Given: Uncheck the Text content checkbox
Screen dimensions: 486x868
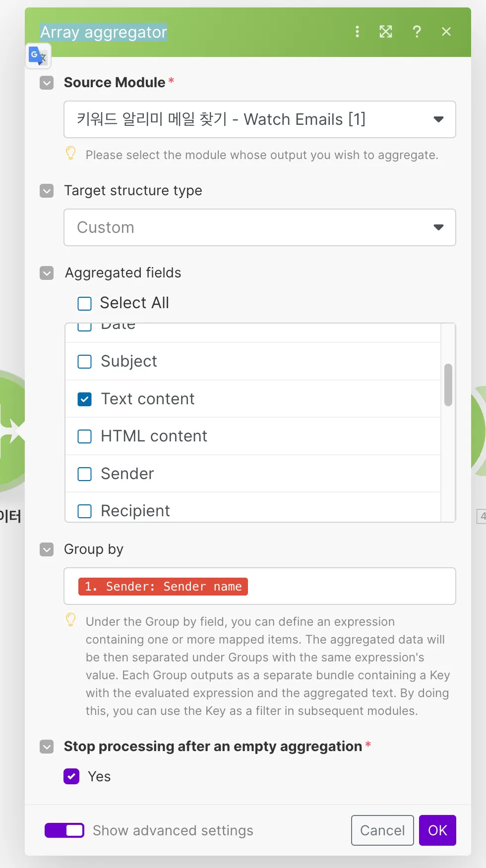Looking at the screenshot, I should point(85,399).
